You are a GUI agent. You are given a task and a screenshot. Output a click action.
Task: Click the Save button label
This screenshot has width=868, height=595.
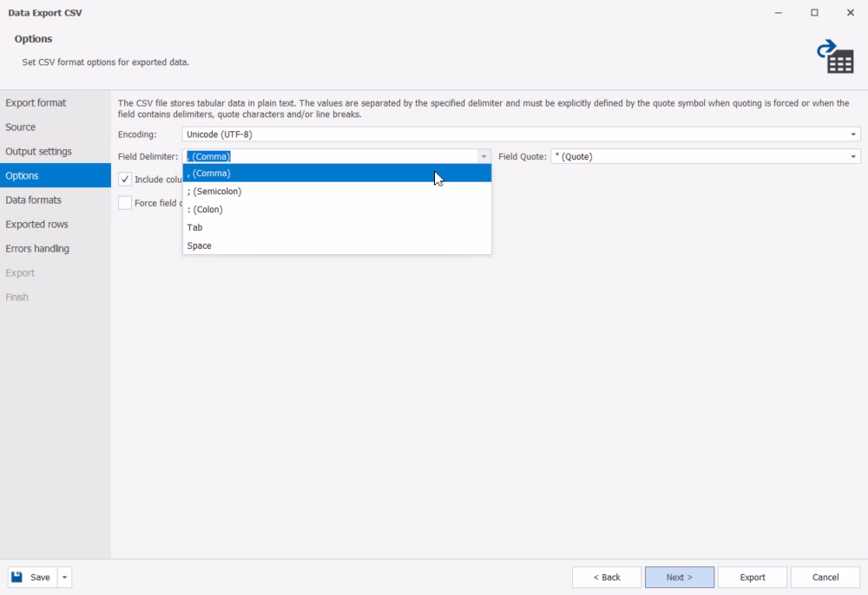41,578
